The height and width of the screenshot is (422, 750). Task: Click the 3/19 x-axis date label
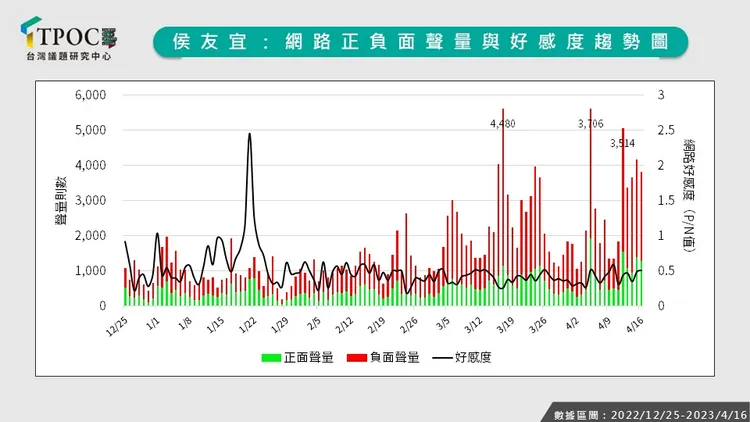click(x=506, y=325)
